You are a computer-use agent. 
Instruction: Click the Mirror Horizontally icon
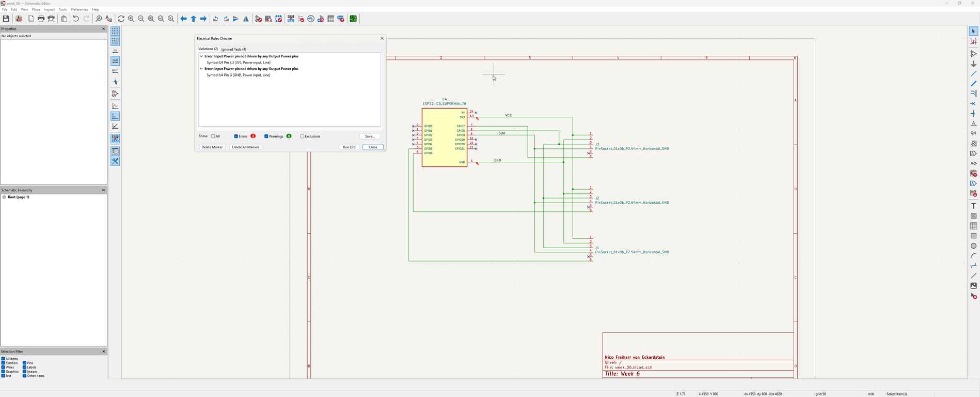point(246,19)
